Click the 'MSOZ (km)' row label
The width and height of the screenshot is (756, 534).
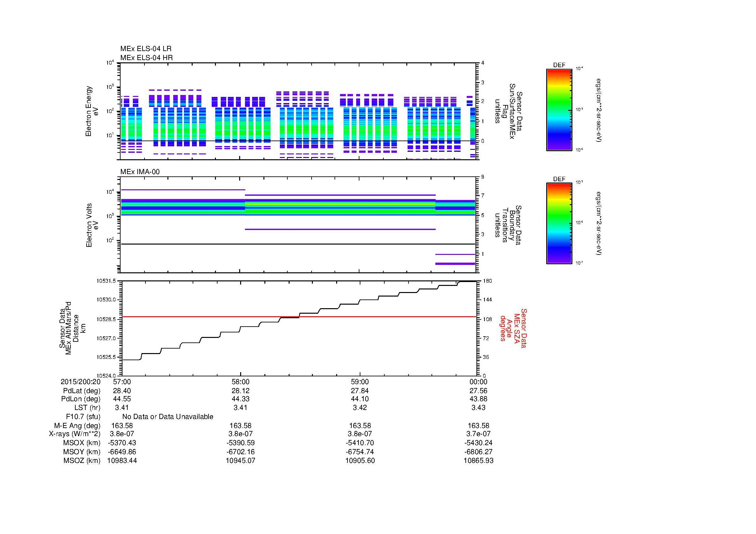coord(82,461)
